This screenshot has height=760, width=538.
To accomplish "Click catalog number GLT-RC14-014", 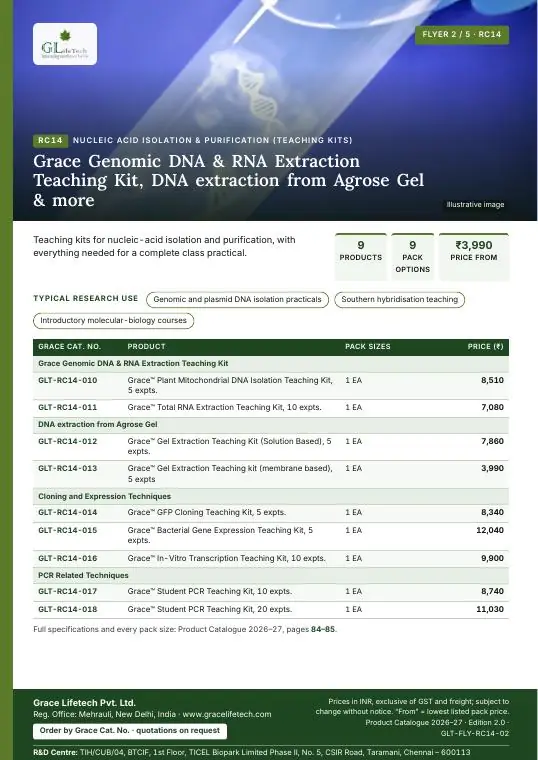I will point(67,513).
